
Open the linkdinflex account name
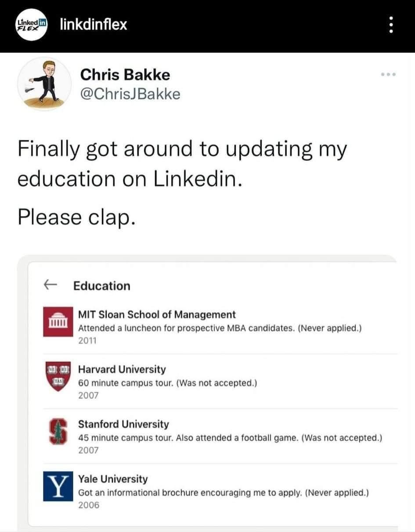click(93, 25)
